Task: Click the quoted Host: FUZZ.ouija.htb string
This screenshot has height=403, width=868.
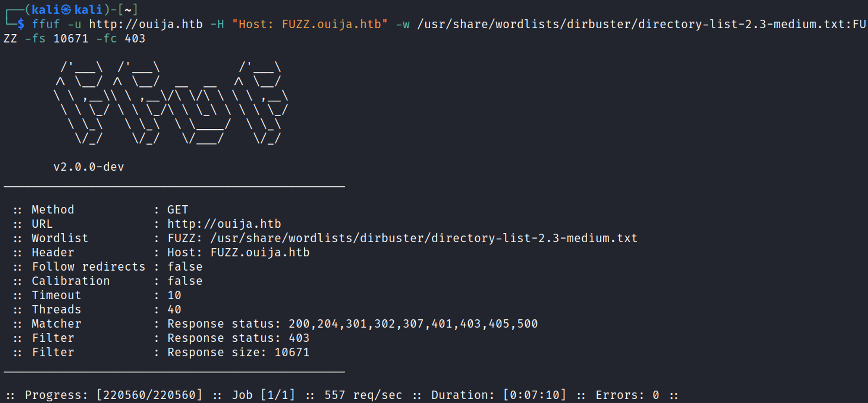Action: tap(309, 24)
